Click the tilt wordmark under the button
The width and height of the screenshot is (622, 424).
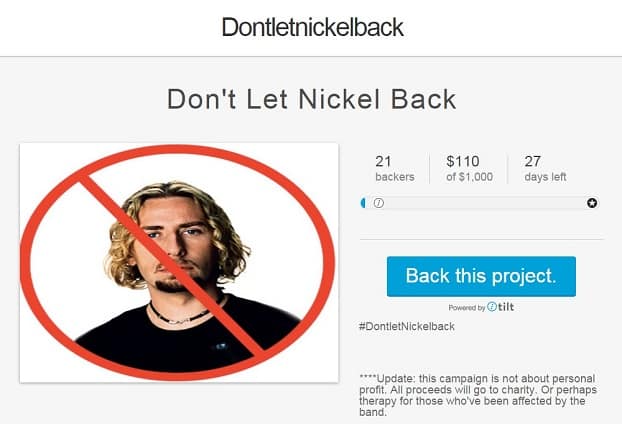(506, 307)
